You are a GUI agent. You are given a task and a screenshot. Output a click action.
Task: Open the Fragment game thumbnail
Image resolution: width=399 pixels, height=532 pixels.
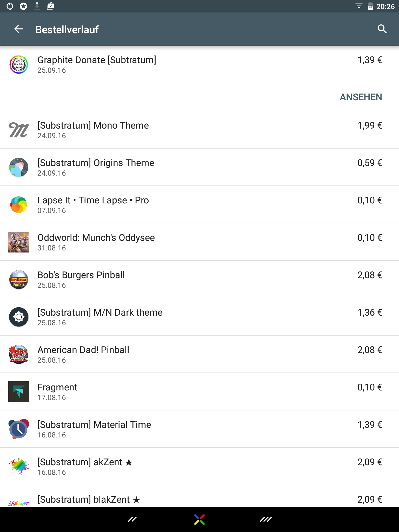pos(19,392)
